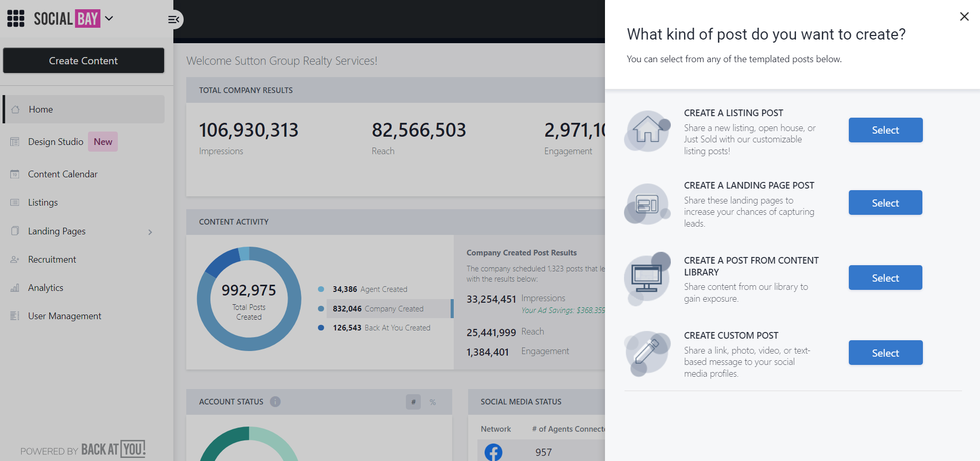980x461 pixels.
Task: Click the 1,384,401 Engagement value
Action: [x=488, y=352]
